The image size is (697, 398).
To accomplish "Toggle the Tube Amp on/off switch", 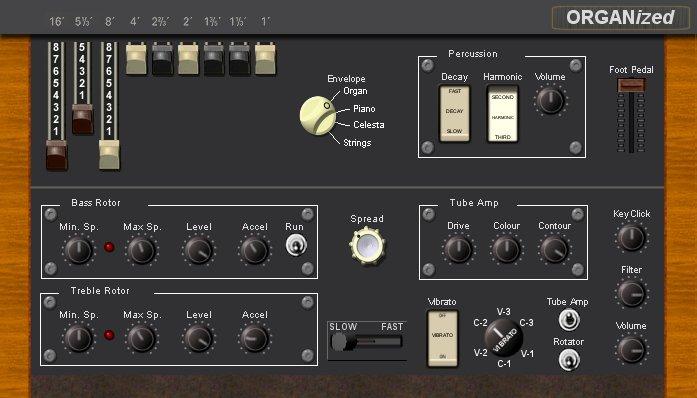I will pyautogui.click(x=569, y=320).
